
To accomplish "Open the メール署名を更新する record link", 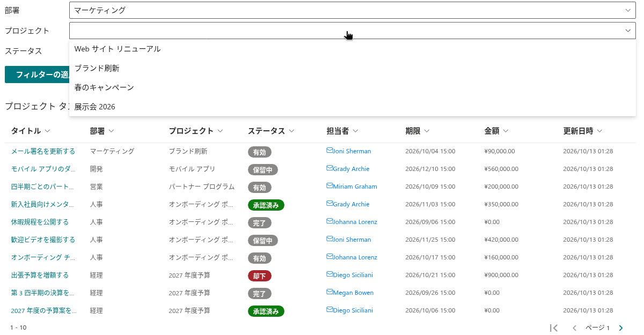I will [43, 151].
